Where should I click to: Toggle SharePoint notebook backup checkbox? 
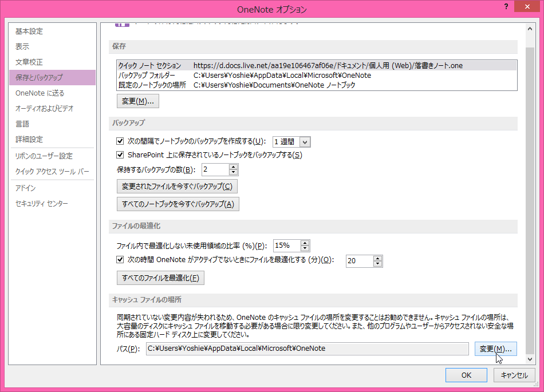pyautogui.click(x=120, y=155)
